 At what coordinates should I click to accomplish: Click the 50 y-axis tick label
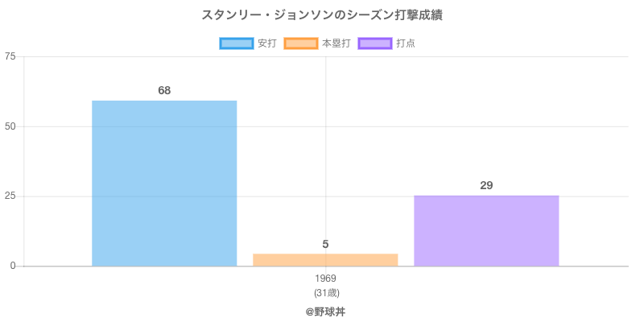[x=10, y=126]
